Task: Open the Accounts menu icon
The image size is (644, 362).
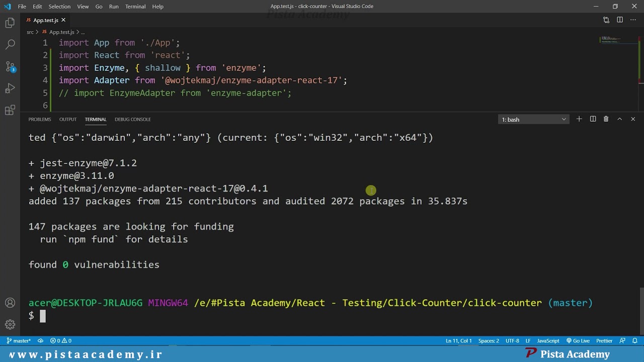Action: (10, 303)
